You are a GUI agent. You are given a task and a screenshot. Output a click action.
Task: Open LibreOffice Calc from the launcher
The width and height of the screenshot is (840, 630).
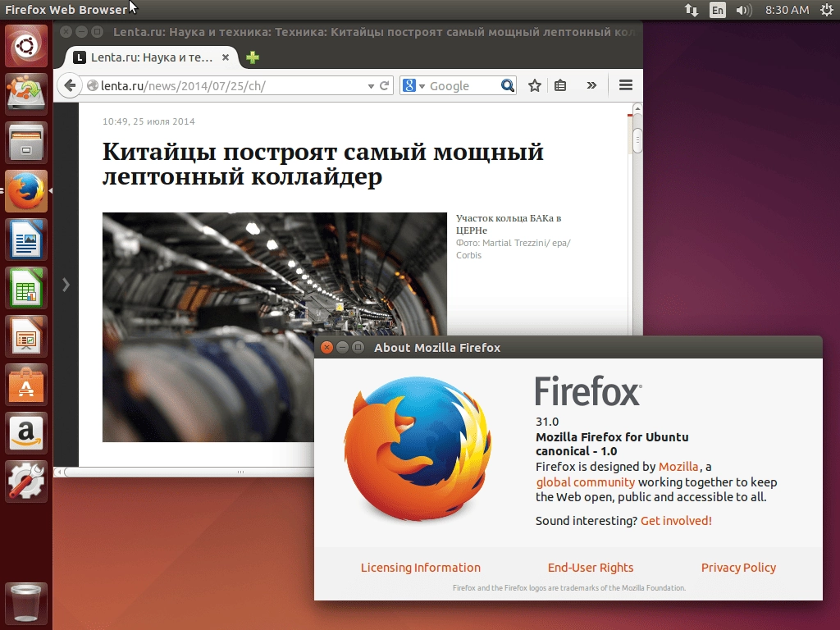point(26,288)
